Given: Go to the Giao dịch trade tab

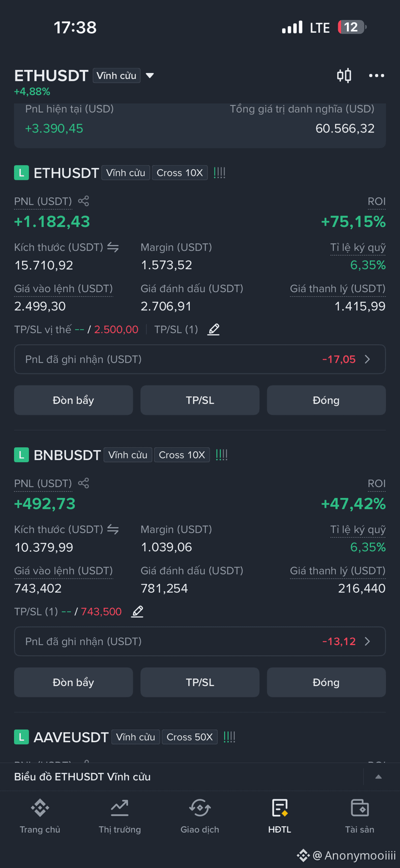Looking at the screenshot, I should (200, 816).
